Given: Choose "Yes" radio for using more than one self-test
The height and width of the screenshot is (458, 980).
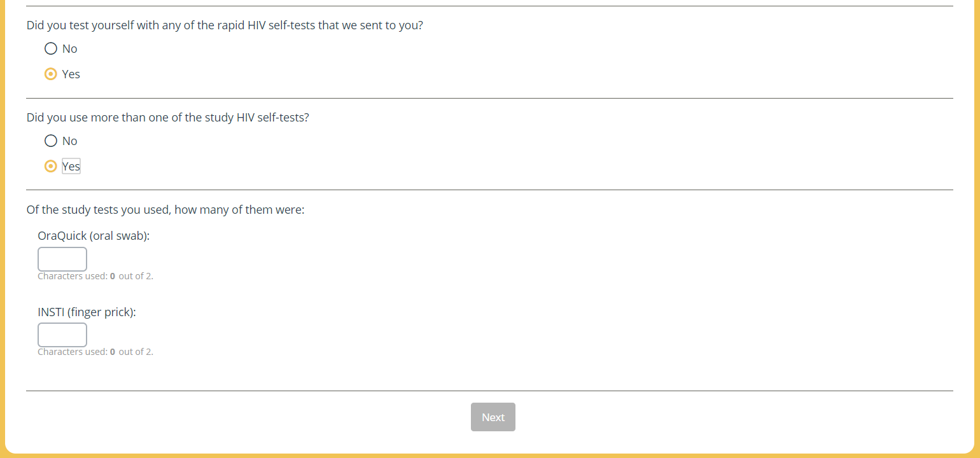Looking at the screenshot, I should click(51, 167).
